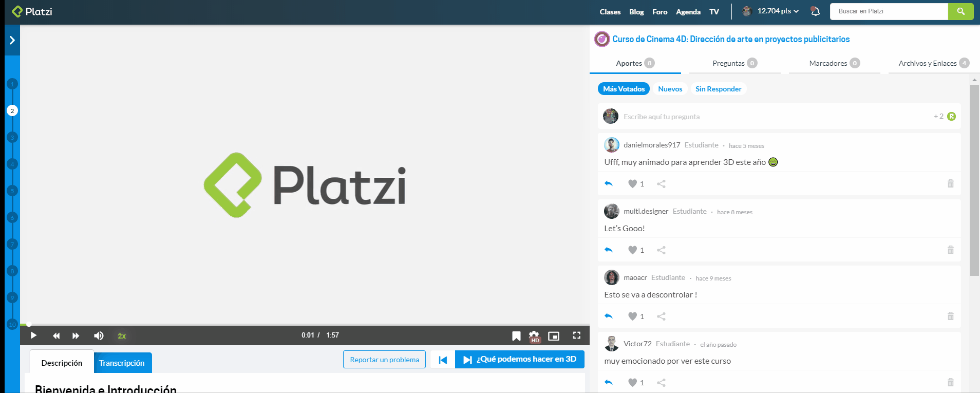
Task: Open the 12.704 pts user dropdown
Action: click(x=778, y=11)
